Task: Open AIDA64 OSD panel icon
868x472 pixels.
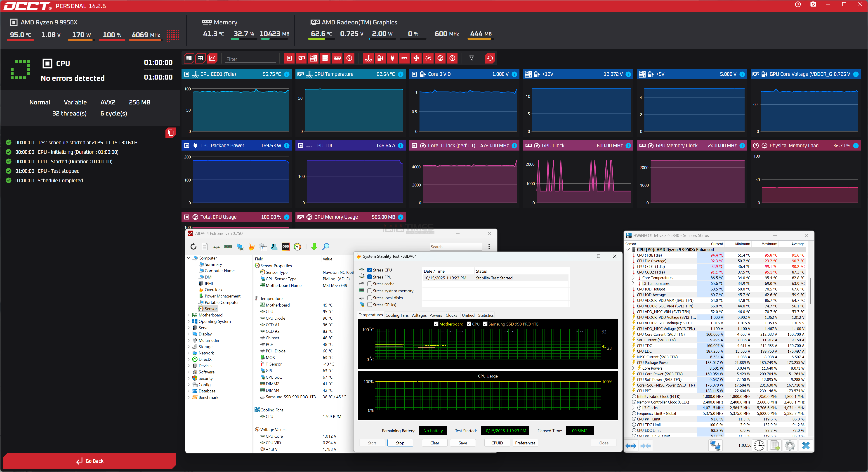Action: click(285, 247)
